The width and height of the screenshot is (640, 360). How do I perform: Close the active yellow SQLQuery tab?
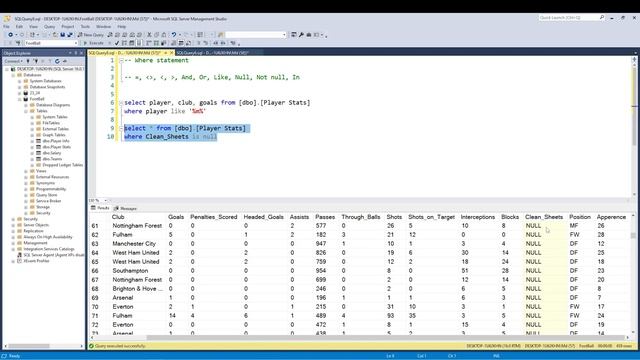(171, 53)
